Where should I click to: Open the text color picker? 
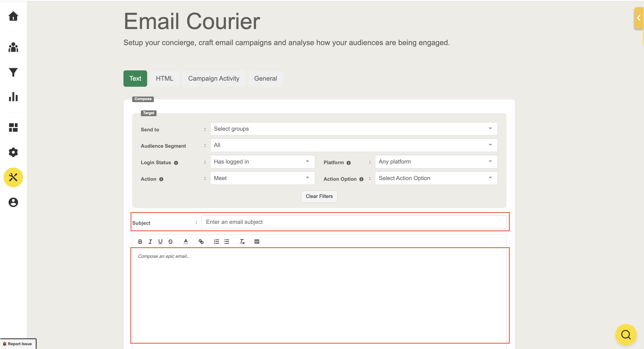point(186,242)
